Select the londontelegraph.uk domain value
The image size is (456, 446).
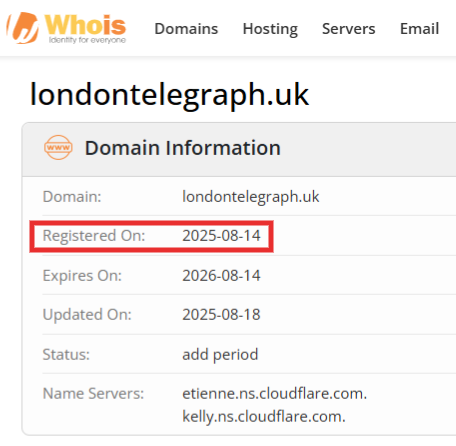(251, 196)
